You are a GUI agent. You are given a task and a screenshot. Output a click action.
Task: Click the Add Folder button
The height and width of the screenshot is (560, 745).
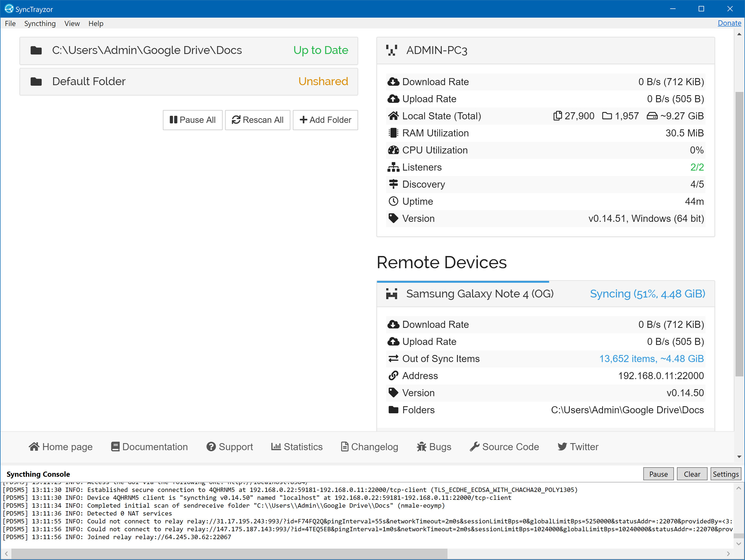tap(325, 120)
